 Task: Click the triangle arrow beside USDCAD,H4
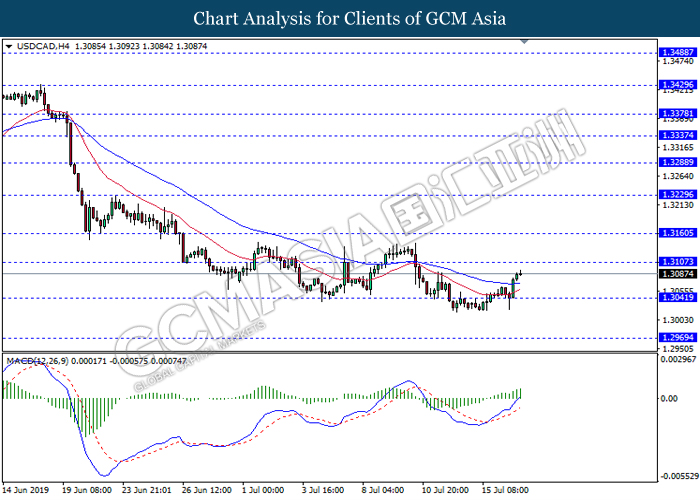[x=8, y=46]
